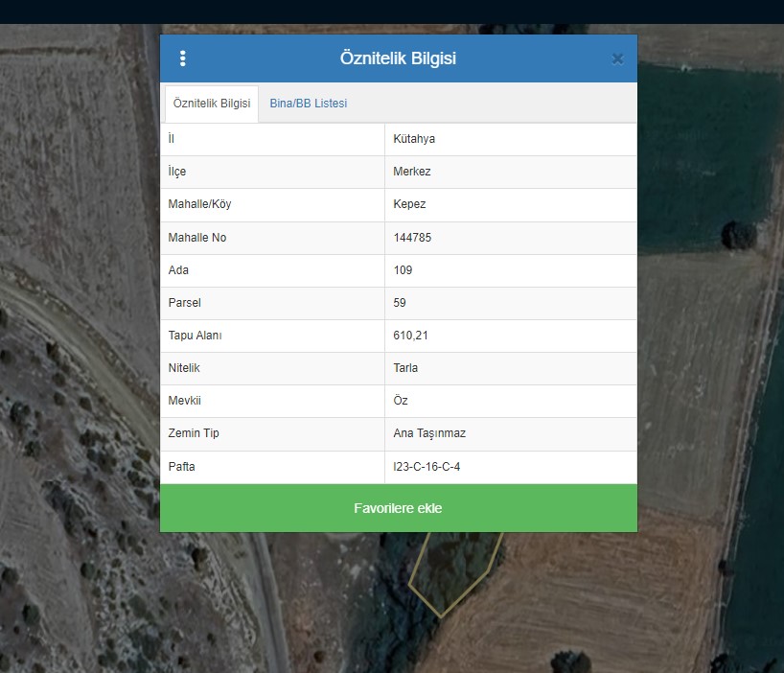Select the Merkez district value
The height and width of the screenshot is (673, 784).
[412, 172]
